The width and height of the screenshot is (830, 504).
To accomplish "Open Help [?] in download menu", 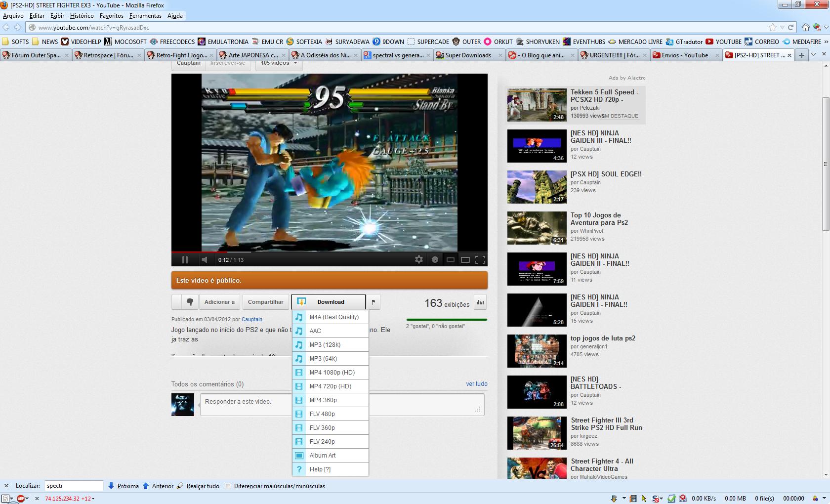I will pos(331,469).
